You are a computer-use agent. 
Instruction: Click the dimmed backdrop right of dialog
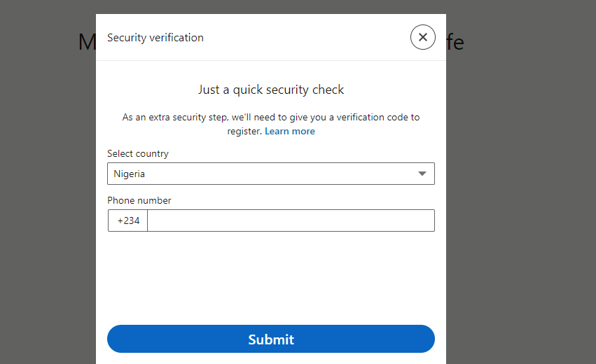(x=521, y=190)
